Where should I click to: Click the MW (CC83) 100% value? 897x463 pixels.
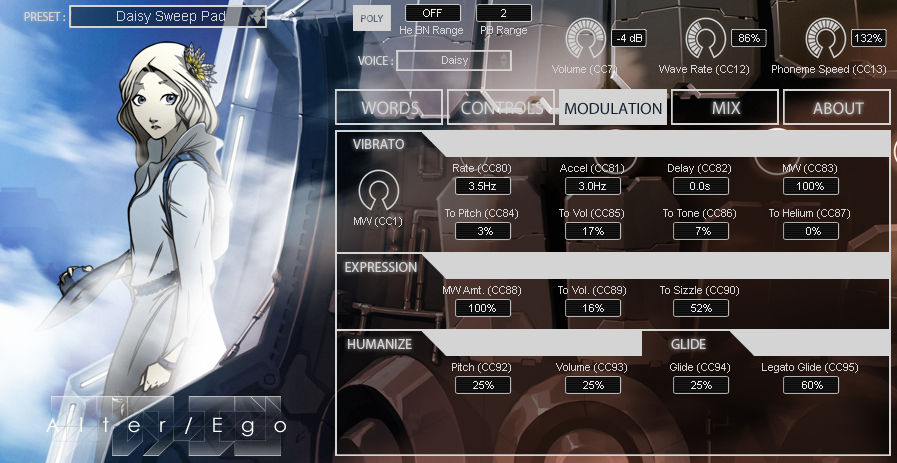point(811,186)
